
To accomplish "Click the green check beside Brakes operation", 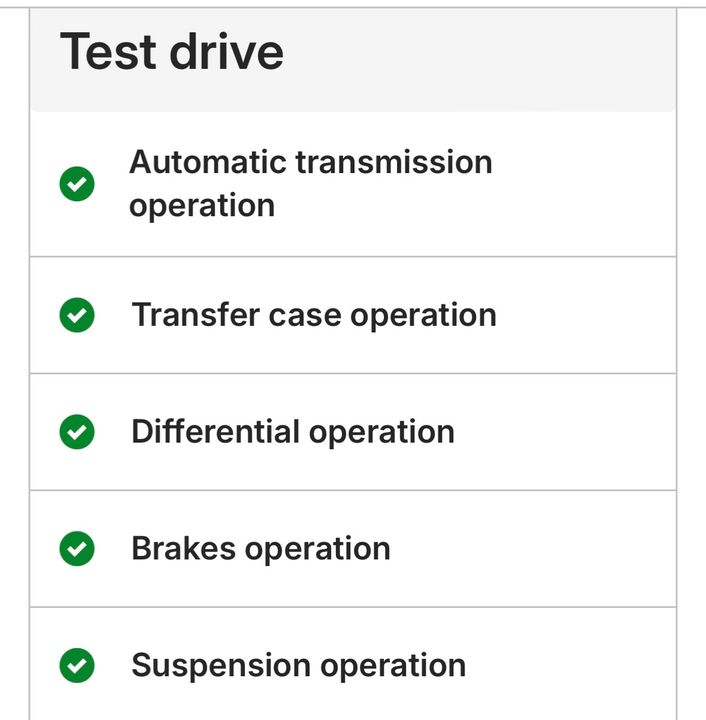I will coord(77,548).
